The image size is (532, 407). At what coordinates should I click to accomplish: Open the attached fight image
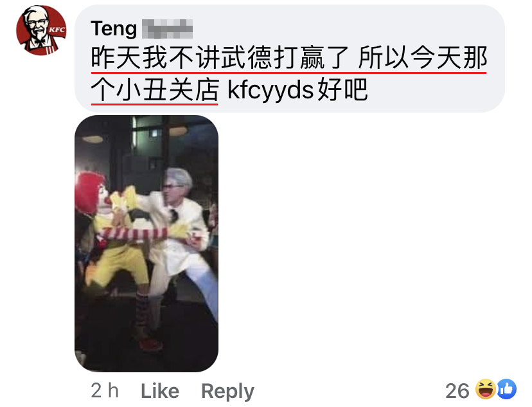pos(146,244)
